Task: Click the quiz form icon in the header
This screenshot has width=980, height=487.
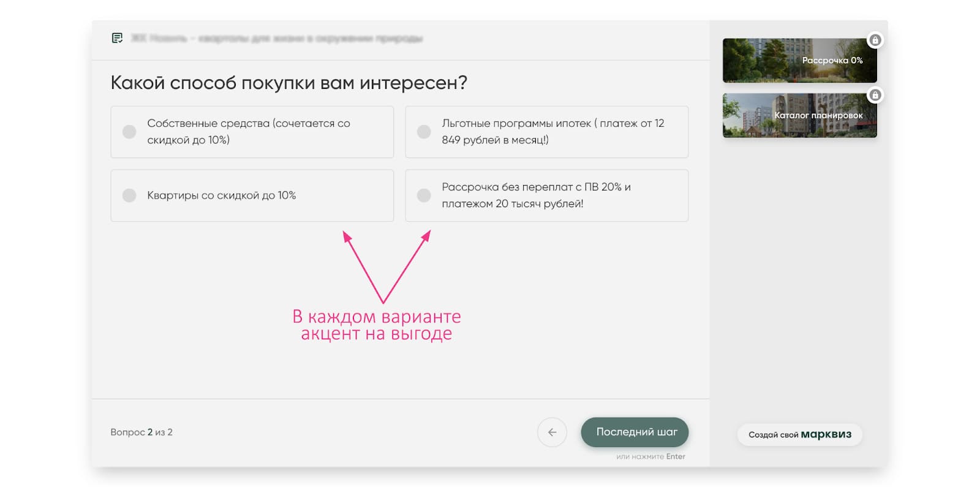Action: 117,38
